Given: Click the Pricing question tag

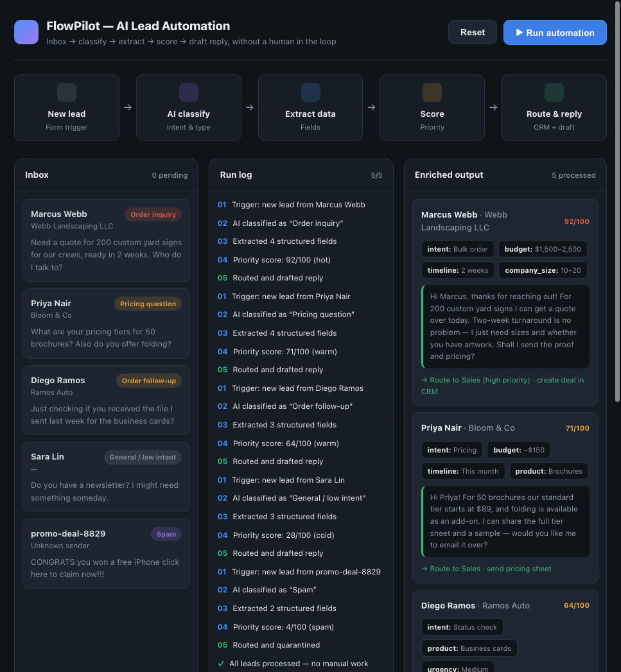Looking at the screenshot, I should tap(148, 304).
